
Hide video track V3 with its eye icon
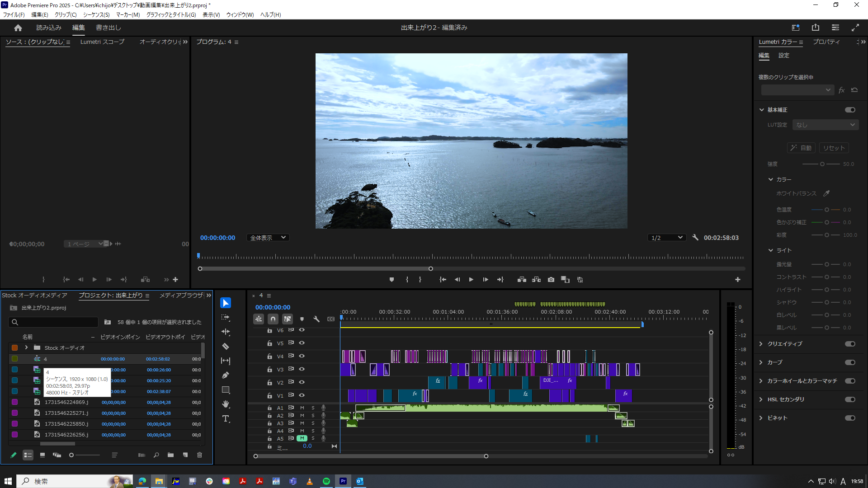pyautogui.click(x=302, y=369)
